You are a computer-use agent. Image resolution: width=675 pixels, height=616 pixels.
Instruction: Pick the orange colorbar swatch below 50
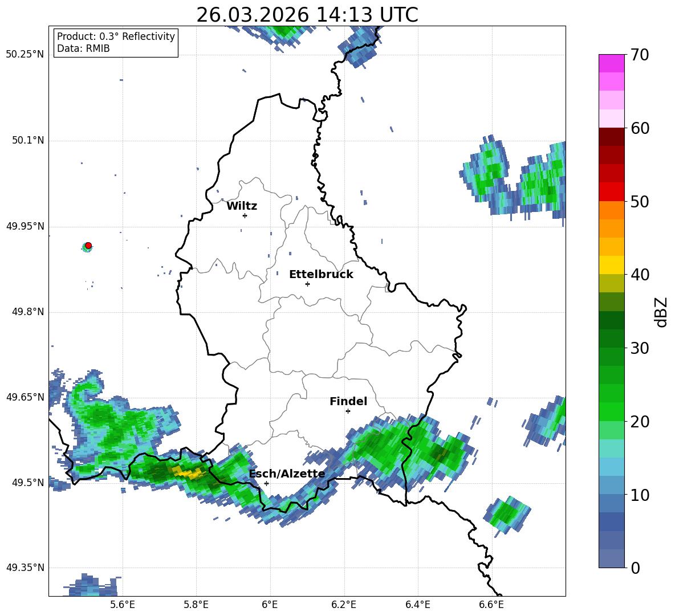611,210
